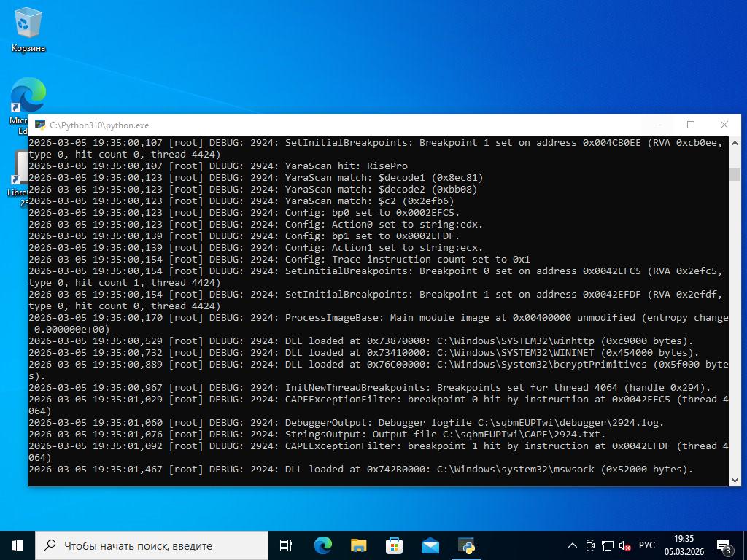
Task: Open the Mail app in the taskbar
Action: click(430, 545)
